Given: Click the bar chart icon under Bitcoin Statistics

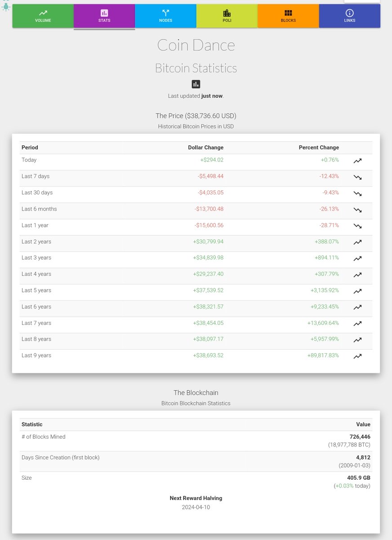Looking at the screenshot, I should pos(196,84).
